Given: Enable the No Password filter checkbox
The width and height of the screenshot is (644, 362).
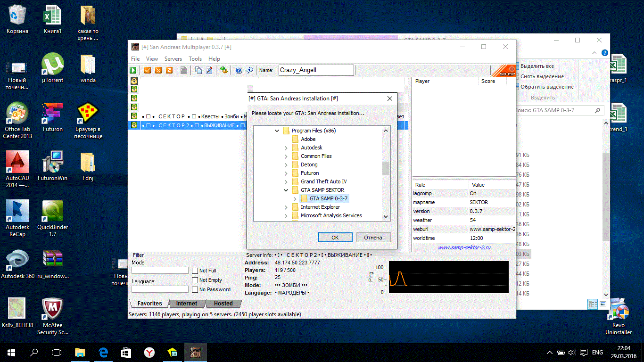Looking at the screenshot, I should [x=195, y=289].
